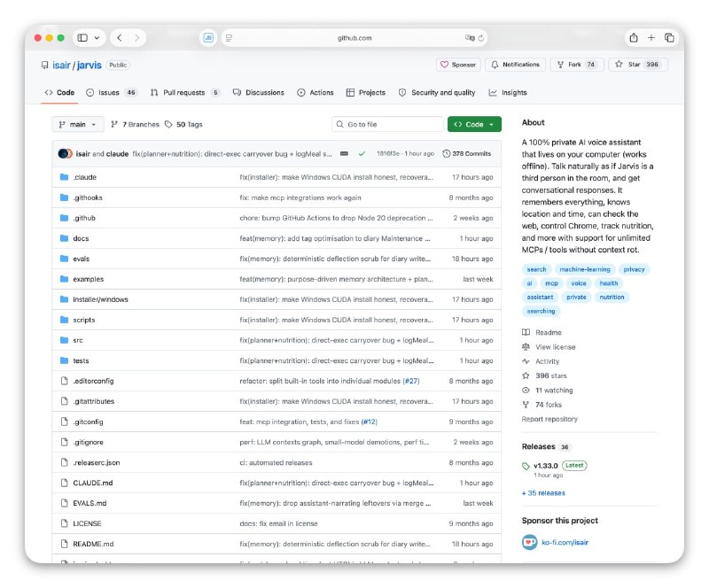Image resolution: width=709 pixels, height=588 pixels.
Task: Open pull request #27 link
Action: [x=411, y=381]
